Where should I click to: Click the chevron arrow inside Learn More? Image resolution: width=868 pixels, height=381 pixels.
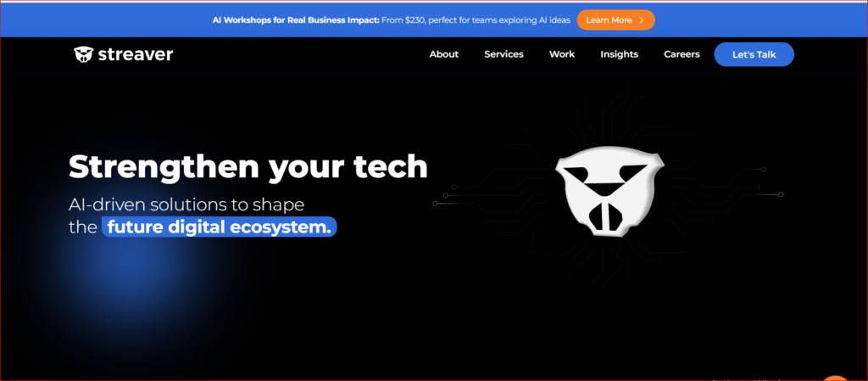(642, 20)
